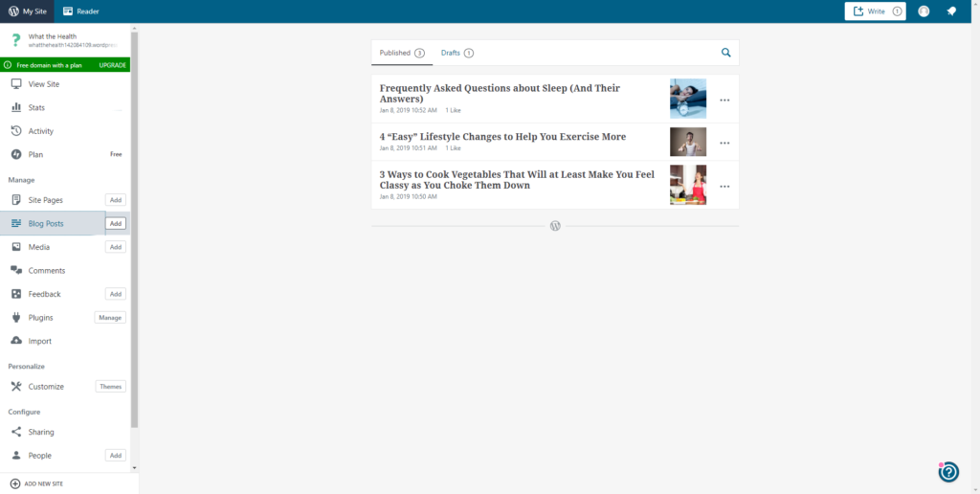Open My Site from the top bar
Viewport: 980px width, 494px height.
[x=27, y=11]
